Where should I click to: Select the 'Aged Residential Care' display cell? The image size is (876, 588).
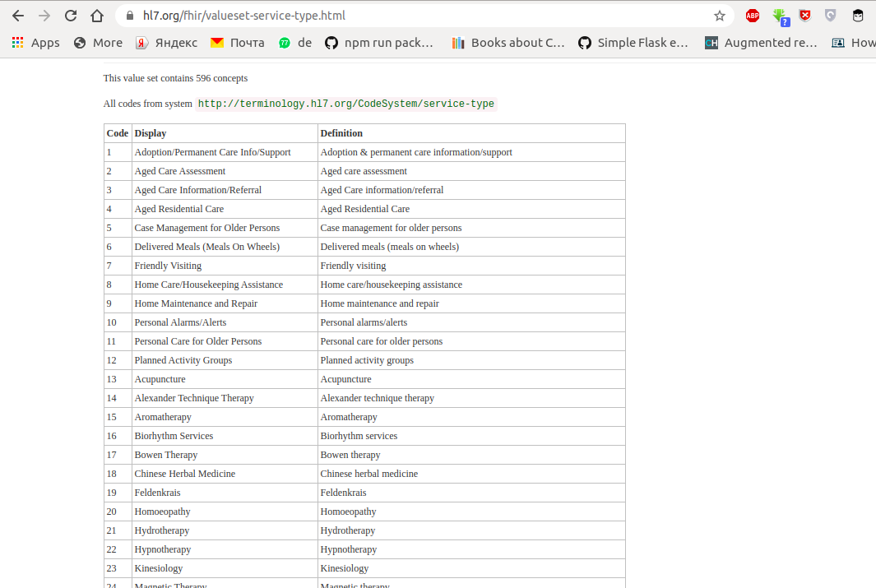pos(225,210)
